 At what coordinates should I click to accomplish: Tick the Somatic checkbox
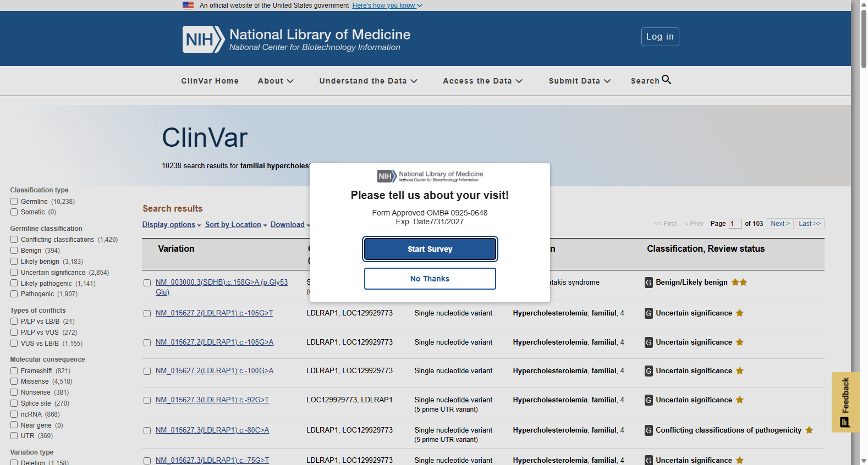click(x=14, y=212)
